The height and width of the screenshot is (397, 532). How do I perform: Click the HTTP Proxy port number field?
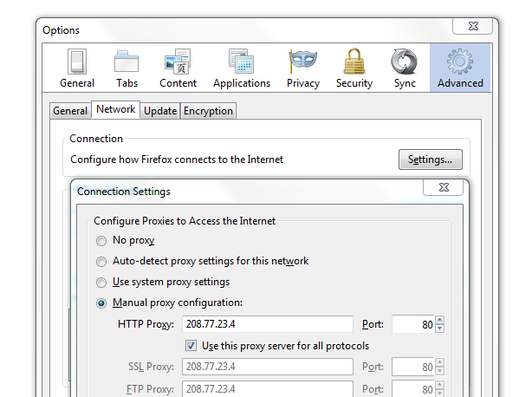413,324
